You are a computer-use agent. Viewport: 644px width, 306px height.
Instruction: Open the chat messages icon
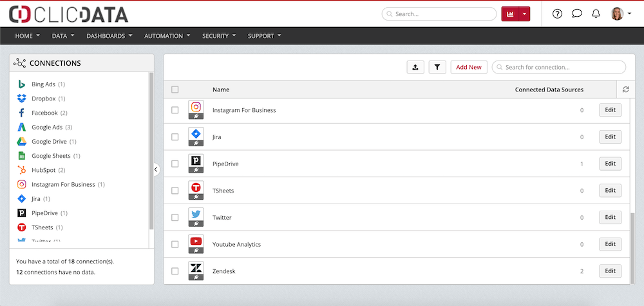(x=577, y=14)
